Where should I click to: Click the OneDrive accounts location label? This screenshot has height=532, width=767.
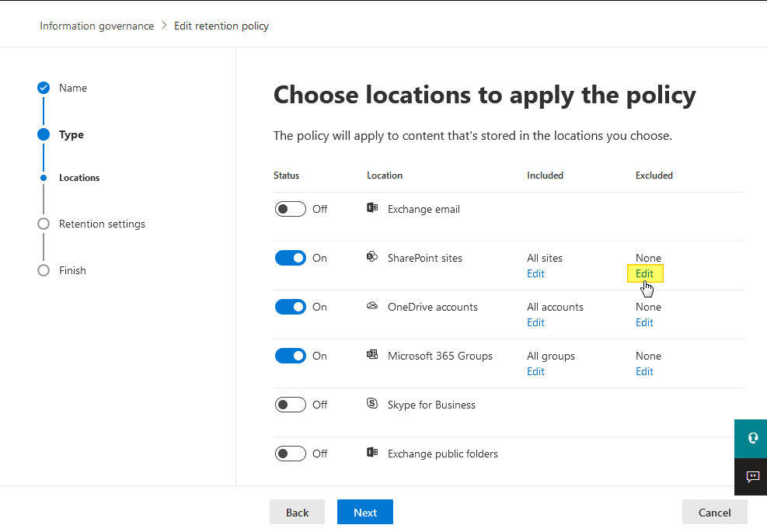coord(432,307)
